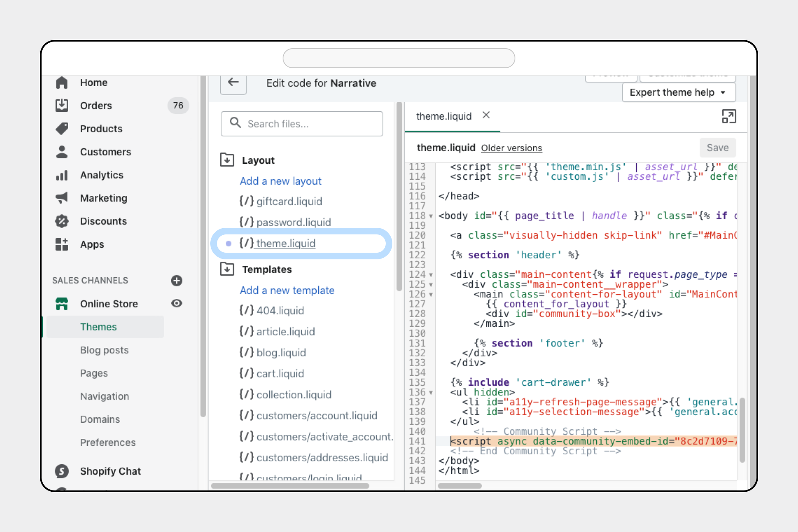Open Apps menu item
This screenshot has height=532, width=798.
click(x=92, y=244)
